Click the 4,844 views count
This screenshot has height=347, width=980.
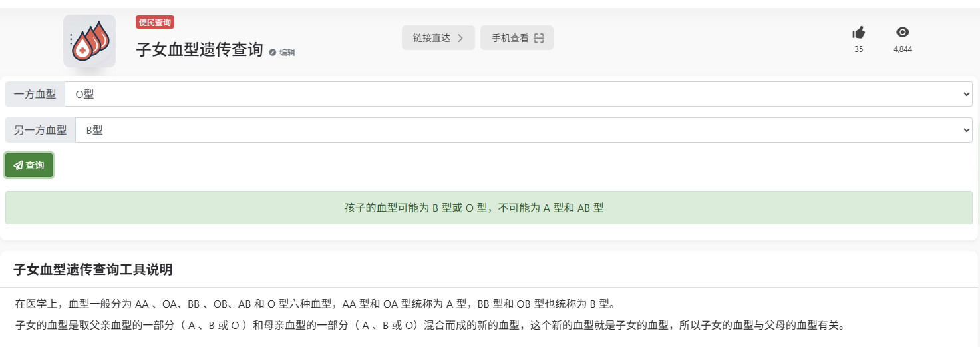902,49
